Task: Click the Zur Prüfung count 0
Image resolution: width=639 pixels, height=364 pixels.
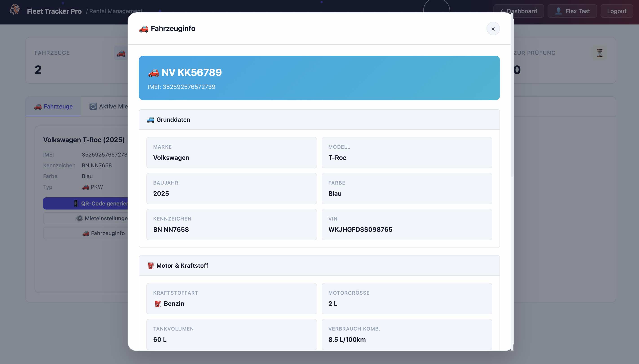Action: [517, 70]
